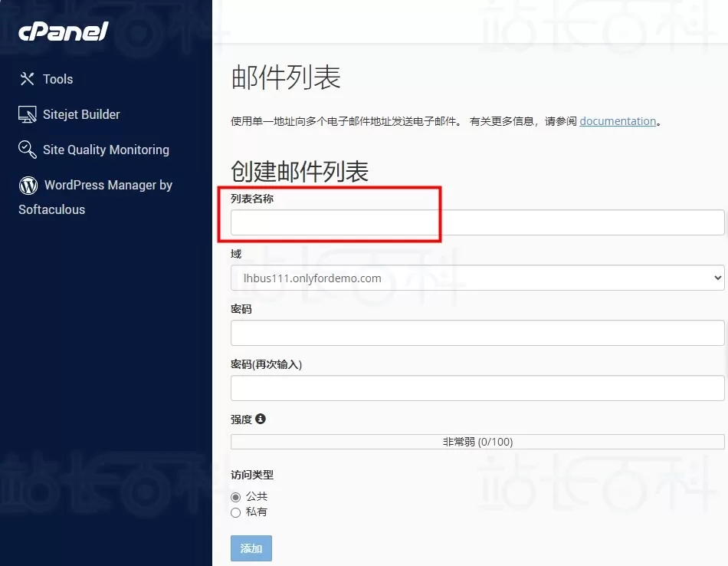Click the Site Quality Monitoring magnifier icon
Viewport: 728px width, 566px height.
(28, 150)
